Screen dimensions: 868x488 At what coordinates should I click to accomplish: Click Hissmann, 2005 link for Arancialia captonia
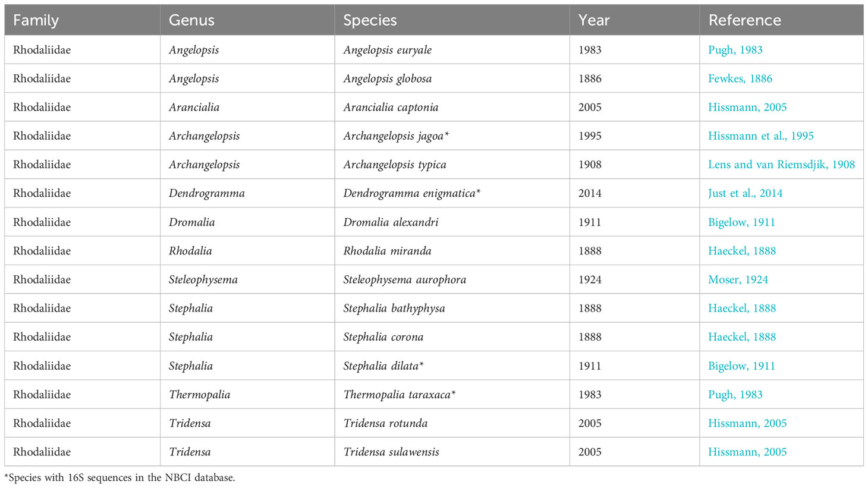[747, 107]
